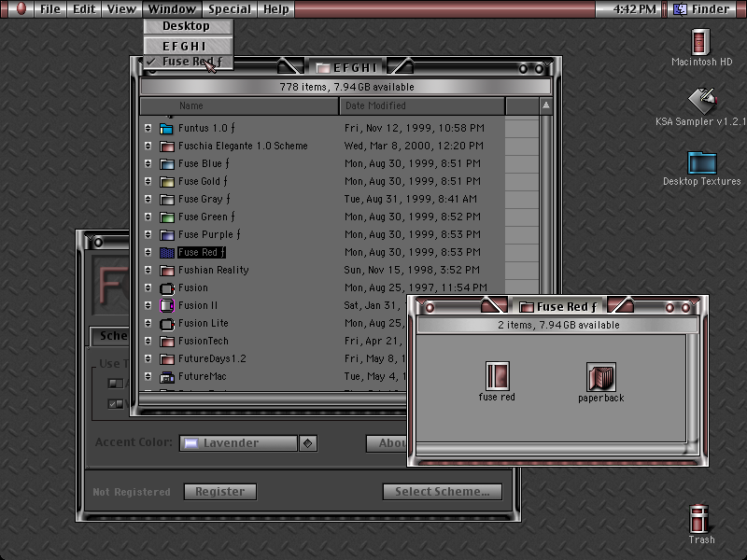Click the Register button
Screen dimensions: 747x560
coord(220,492)
